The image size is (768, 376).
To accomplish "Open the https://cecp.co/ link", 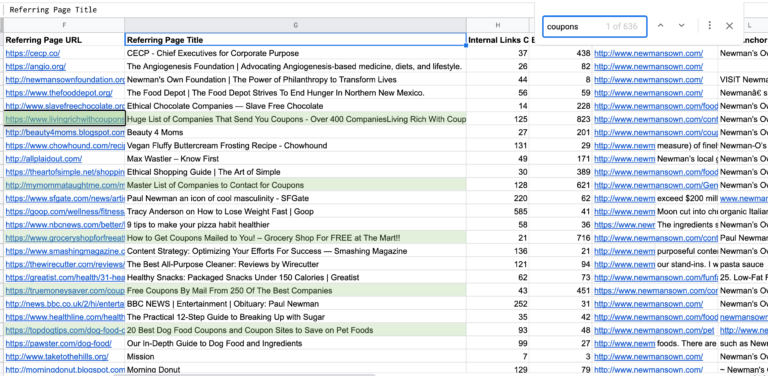I will pyautogui.click(x=33, y=53).
